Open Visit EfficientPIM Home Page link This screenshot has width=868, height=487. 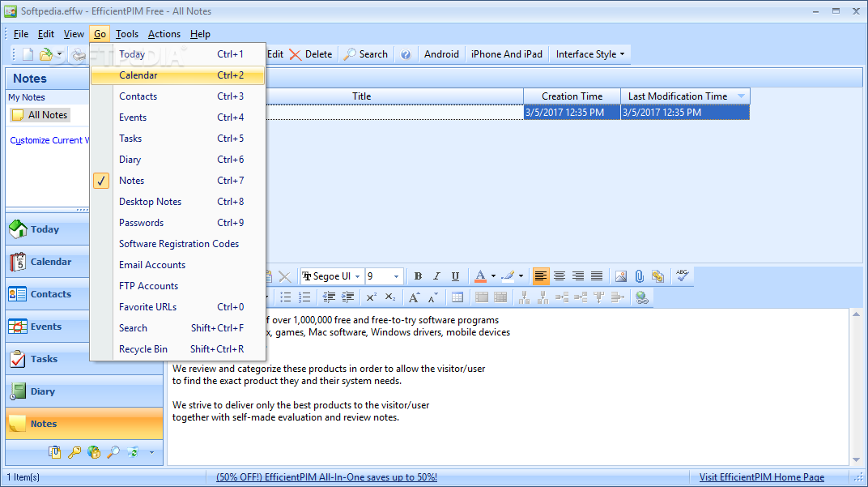pyautogui.click(x=762, y=477)
